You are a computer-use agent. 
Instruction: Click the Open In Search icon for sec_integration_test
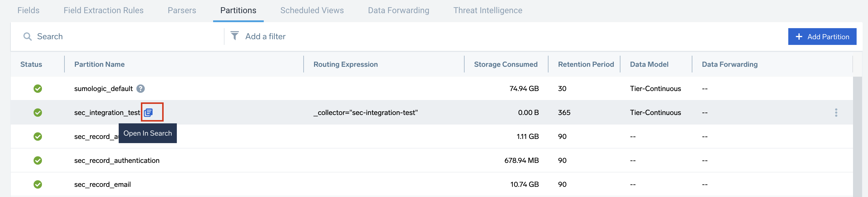coord(148,113)
